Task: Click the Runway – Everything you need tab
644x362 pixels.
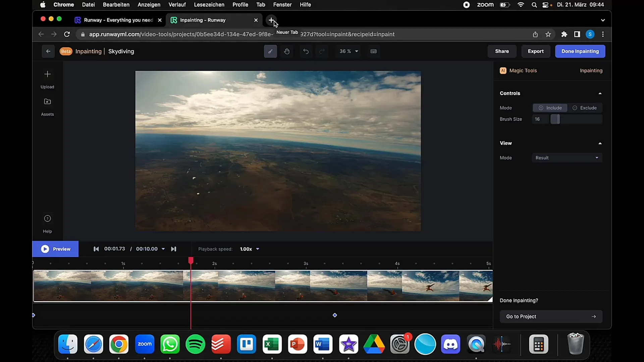Action: [117, 19]
